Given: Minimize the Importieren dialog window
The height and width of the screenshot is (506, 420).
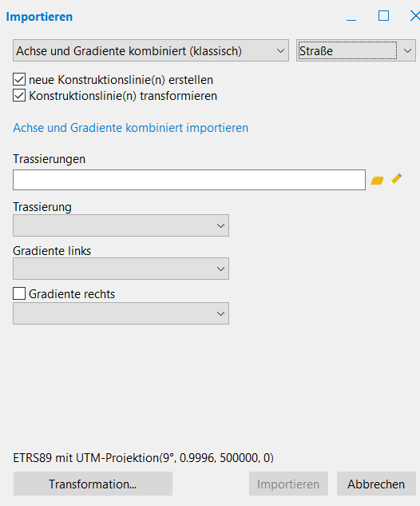Looking at the screenshot, I should pos(351,16).
